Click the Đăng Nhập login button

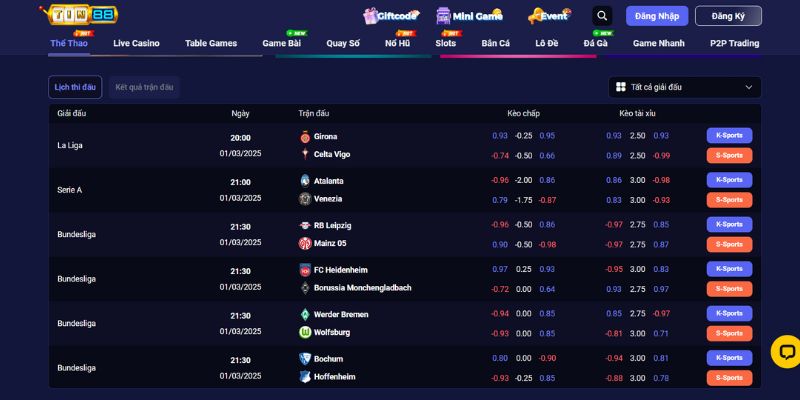[657, 16]
